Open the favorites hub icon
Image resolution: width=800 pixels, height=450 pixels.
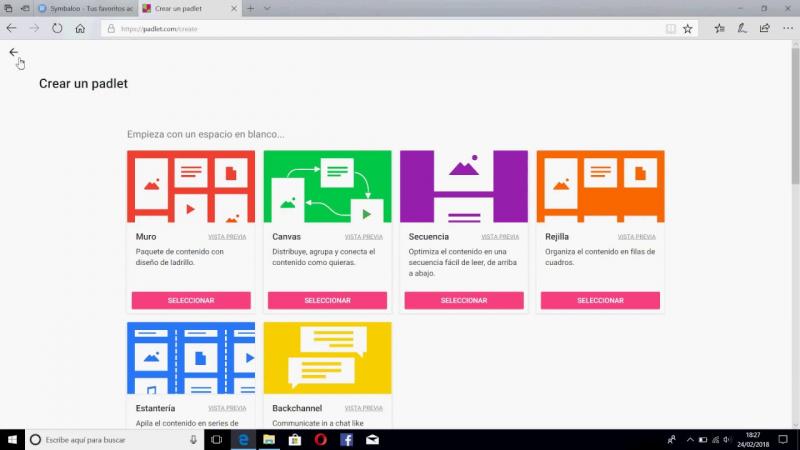click(719, 29)
